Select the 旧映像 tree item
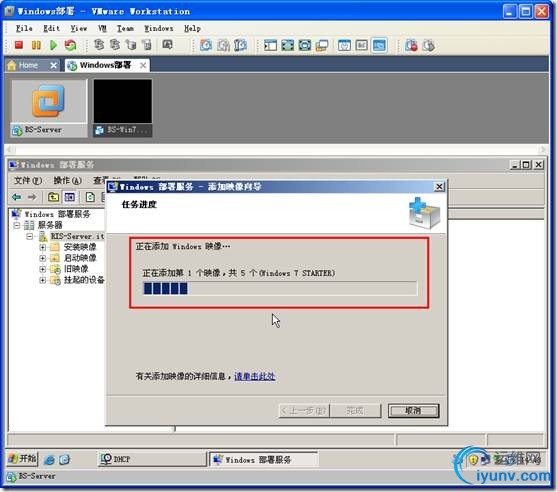 coord(76,269)
